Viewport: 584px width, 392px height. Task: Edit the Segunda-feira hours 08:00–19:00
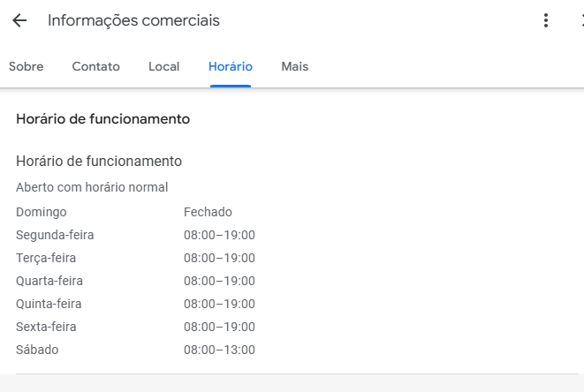click(x=219, y=235)
